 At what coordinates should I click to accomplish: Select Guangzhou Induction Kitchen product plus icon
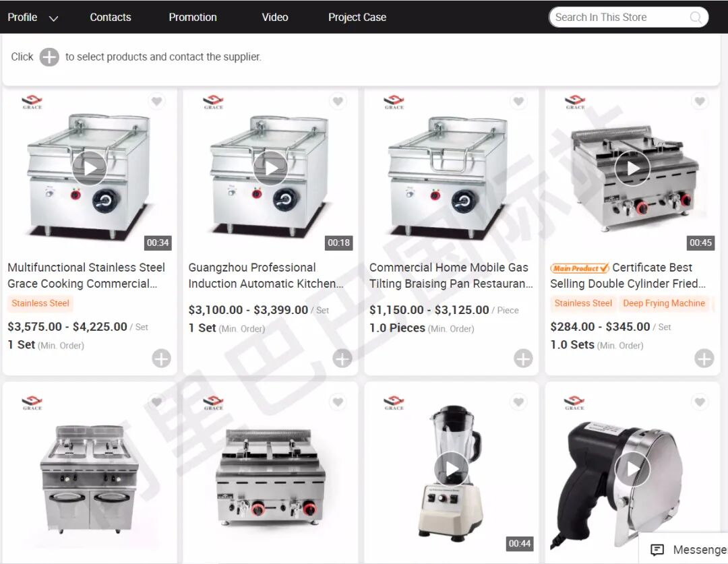click(x=342, y=358)
